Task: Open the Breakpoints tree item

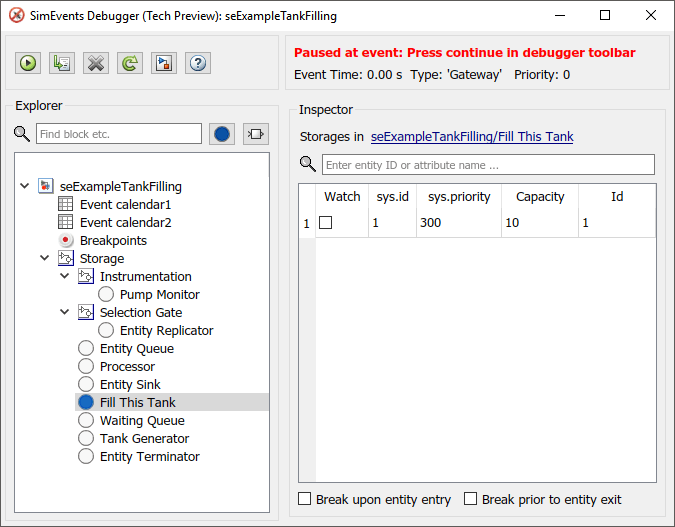Action: click(x=113, y=240)
